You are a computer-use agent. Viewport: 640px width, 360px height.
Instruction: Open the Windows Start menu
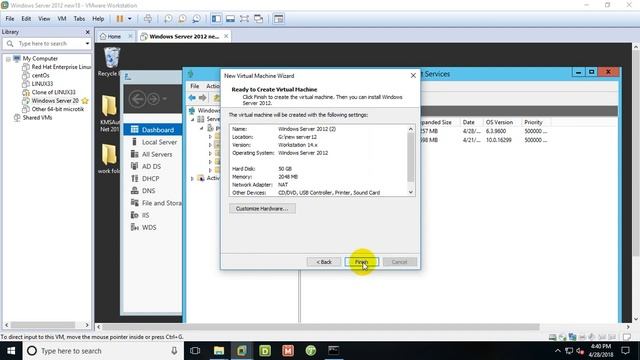11,351
